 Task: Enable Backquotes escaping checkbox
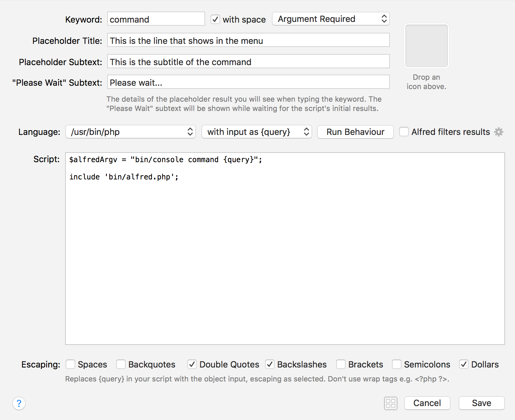(x=121, y=365)
